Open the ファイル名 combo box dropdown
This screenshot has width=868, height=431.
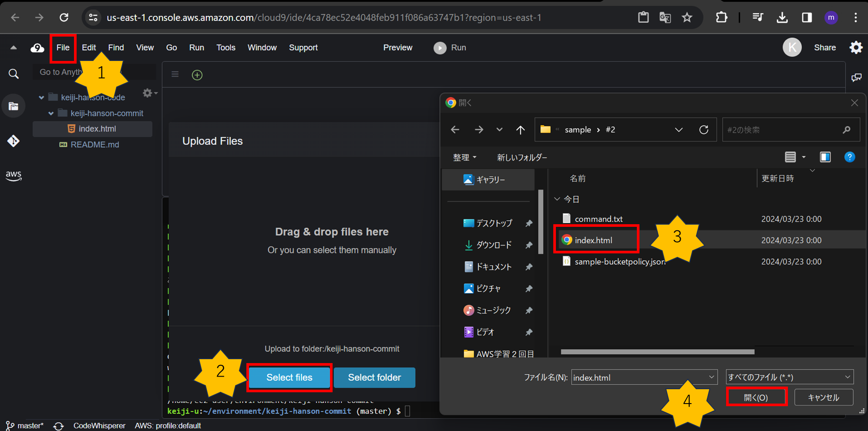pos(711,377)
